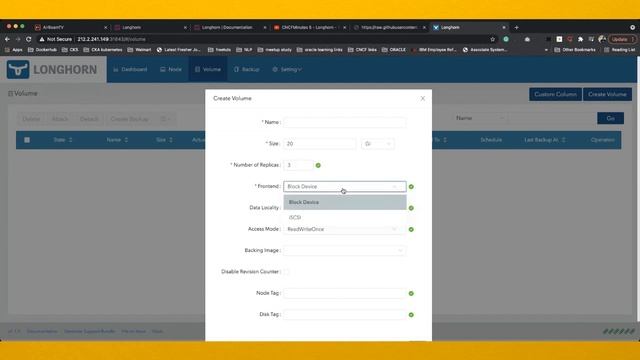This screenshot has width=640, height=360.
Task: Click the browser Update button
Action: click(622, 39)
